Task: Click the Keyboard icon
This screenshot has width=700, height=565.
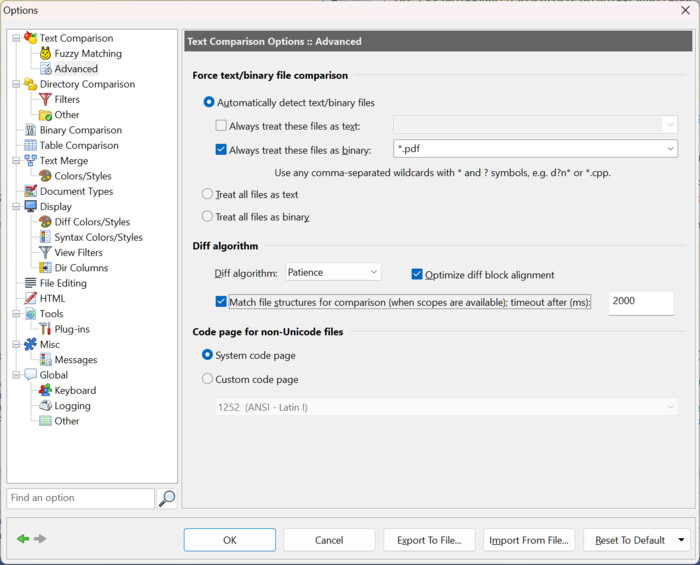Action: [x=45, y=390]
